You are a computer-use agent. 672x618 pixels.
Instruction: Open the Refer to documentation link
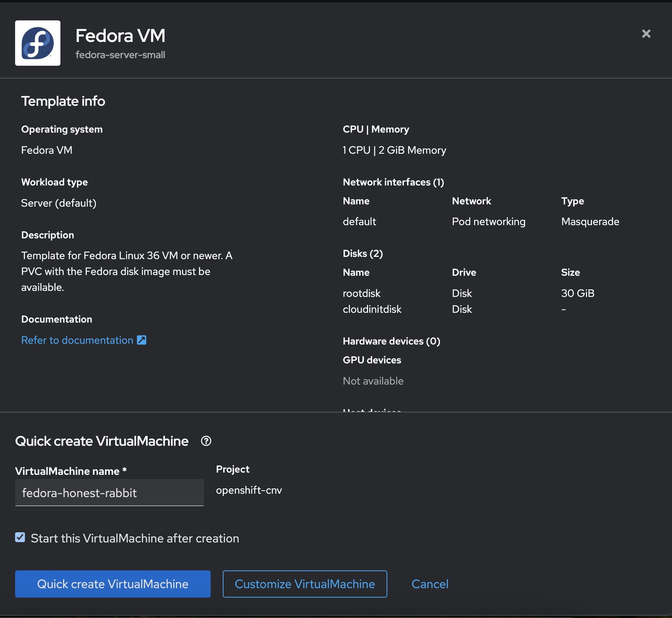pyautogui.click(x=77, y=340)
